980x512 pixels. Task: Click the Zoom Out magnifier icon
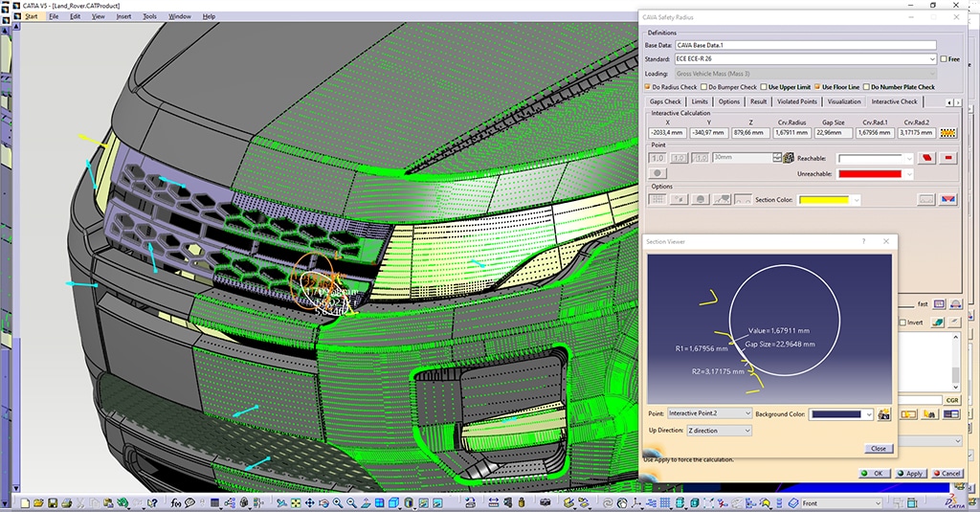coord(352,503)
